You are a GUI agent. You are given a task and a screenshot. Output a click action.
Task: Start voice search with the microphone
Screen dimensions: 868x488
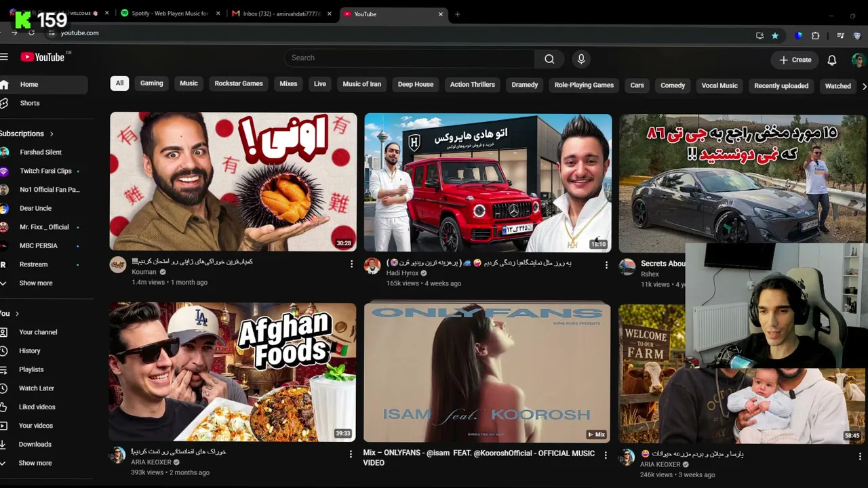[x=581, y=59]
